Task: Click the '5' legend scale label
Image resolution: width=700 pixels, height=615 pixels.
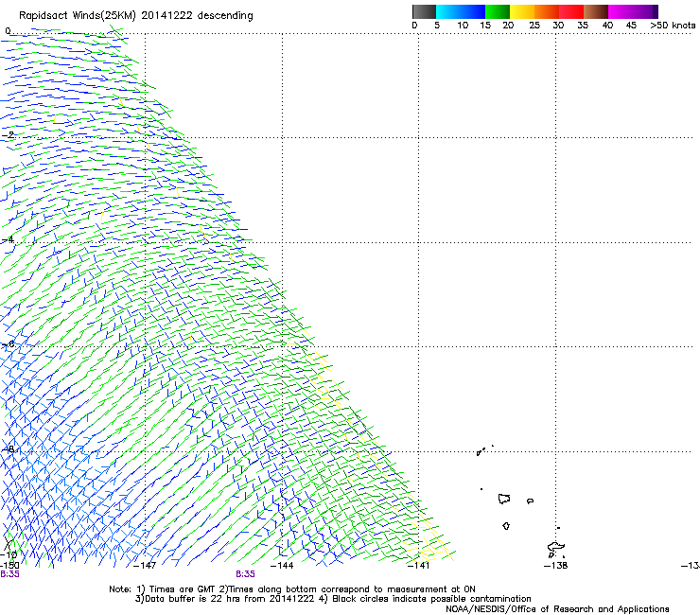Action: 437,26
